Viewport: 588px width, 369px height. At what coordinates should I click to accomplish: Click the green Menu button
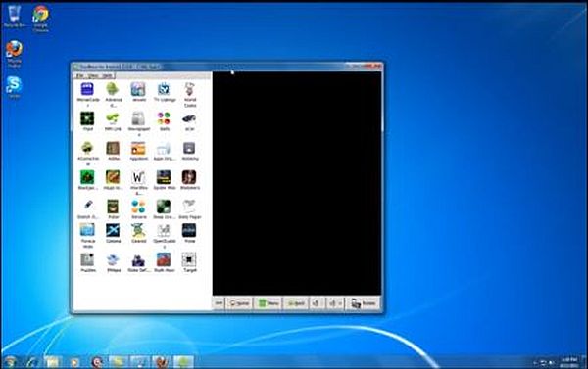(x=269, y=303)
